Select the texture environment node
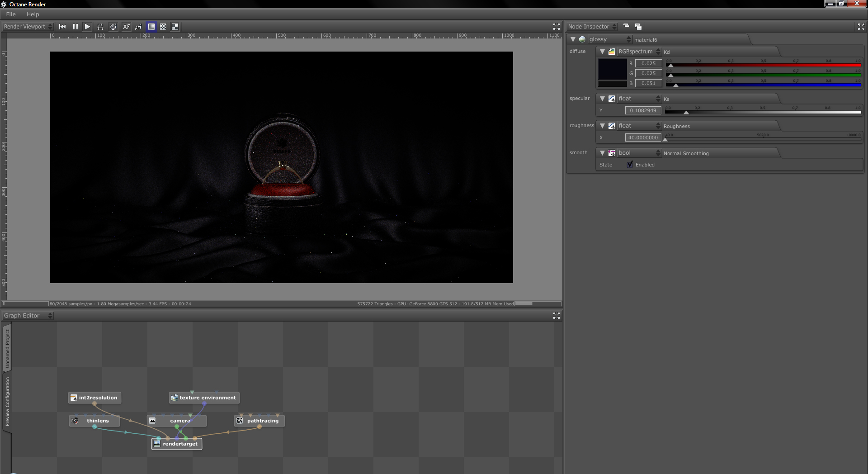 click(204, 398)
